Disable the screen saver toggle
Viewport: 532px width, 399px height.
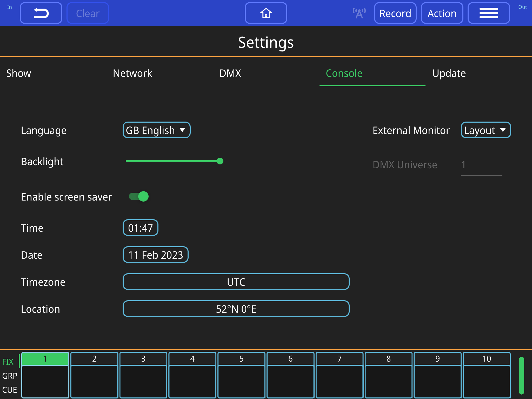(138, 197)
